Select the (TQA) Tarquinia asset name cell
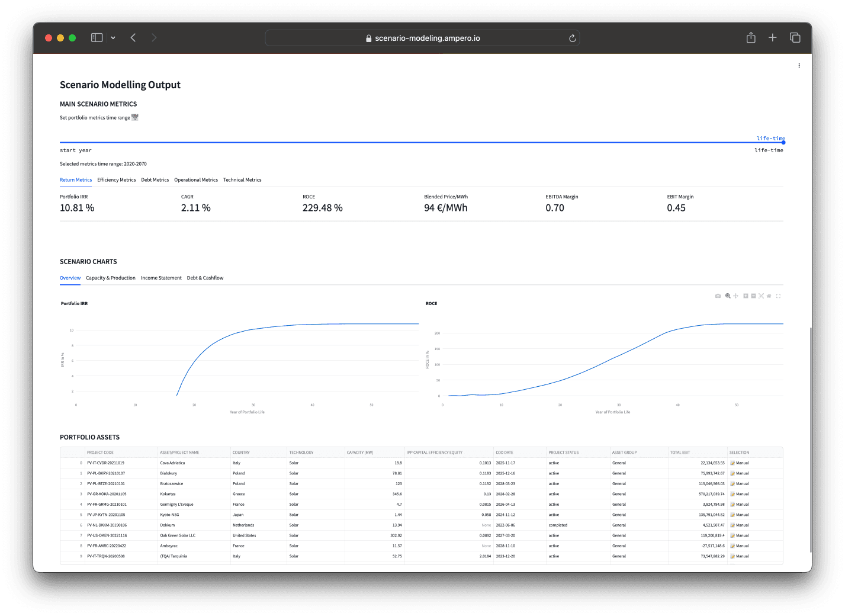Screen dimensions: 845x616 (194, 556)
